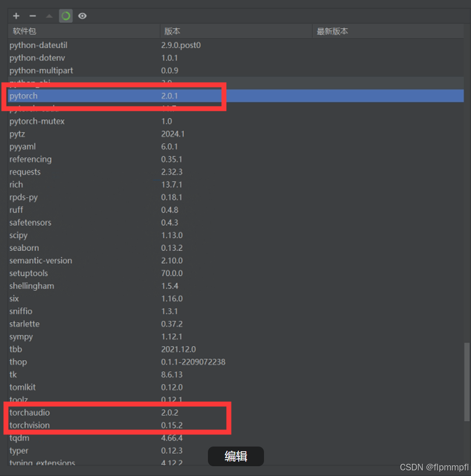Click the upgrade package up-arrow icon
471x476 pixels.
(x=49, y=16)
